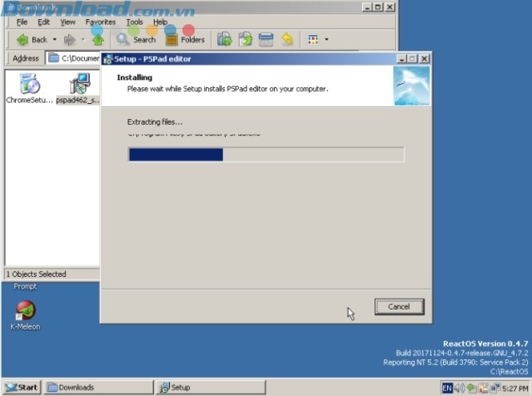
Task: Click the EN language indicator
Action: tap(447, 388)
